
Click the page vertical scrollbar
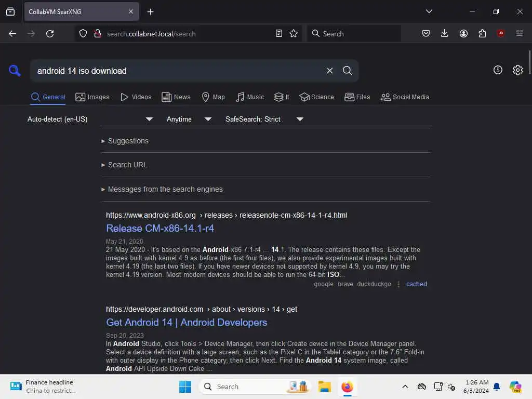(x=529, y=63)
